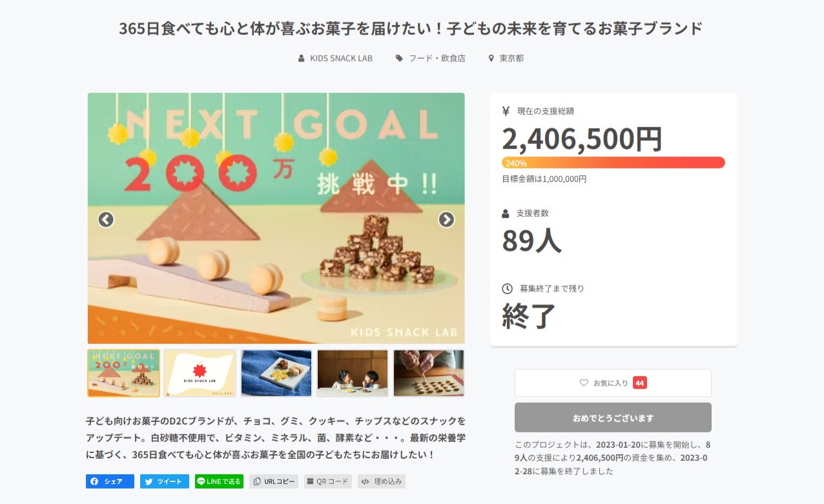Screen dimensions: 824x504
Task: Click the previous image arrow on carousel
Action: point(106,219)
